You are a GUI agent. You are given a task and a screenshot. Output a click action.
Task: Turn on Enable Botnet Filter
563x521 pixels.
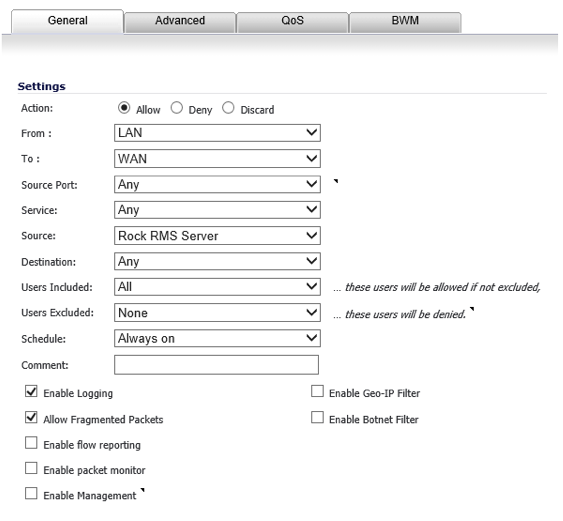tap(317, 418)
